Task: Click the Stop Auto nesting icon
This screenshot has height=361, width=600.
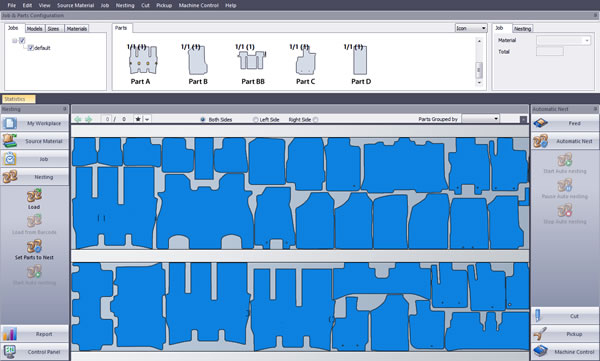Action: 565,210
